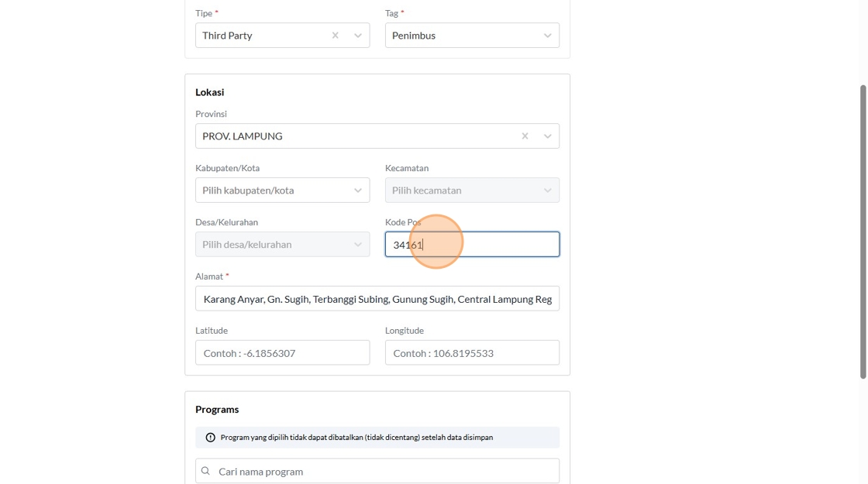868x484 pixels.
Task: Click the Longitude input field
Action: coord(472,353)
